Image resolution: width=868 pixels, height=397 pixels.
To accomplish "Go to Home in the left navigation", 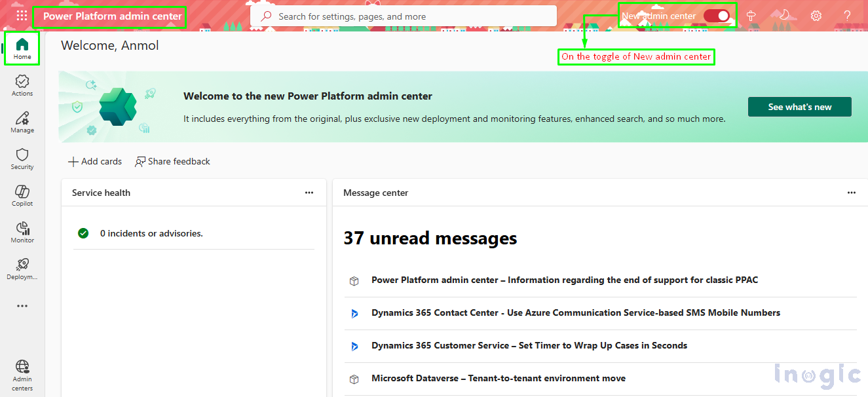I will click(x=22, y=48).
